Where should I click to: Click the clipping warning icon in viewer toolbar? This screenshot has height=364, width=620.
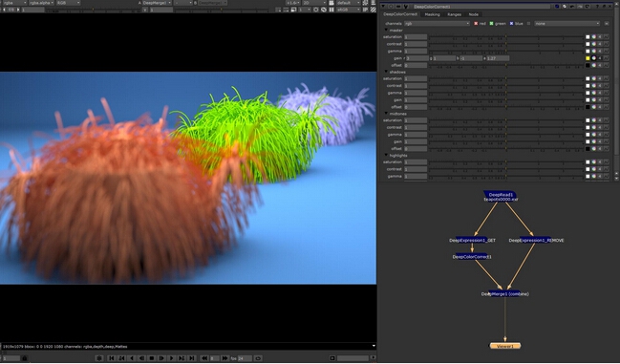[x=373, y=10]
